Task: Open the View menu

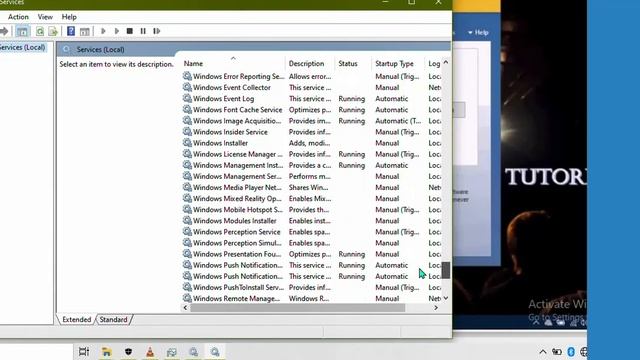Action: pos(45,17)
